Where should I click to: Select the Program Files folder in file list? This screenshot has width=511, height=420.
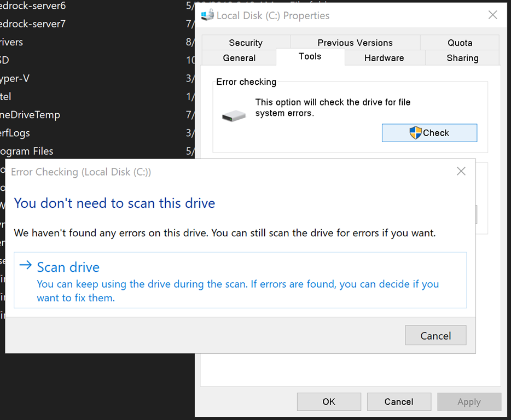[26, 151]
